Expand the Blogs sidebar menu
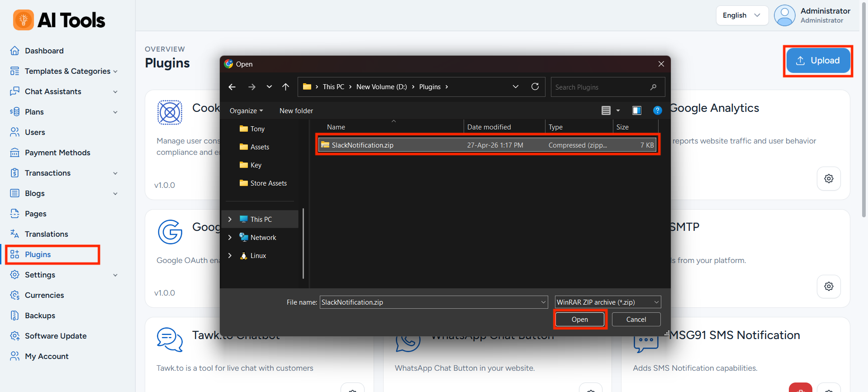 [64, 193]
